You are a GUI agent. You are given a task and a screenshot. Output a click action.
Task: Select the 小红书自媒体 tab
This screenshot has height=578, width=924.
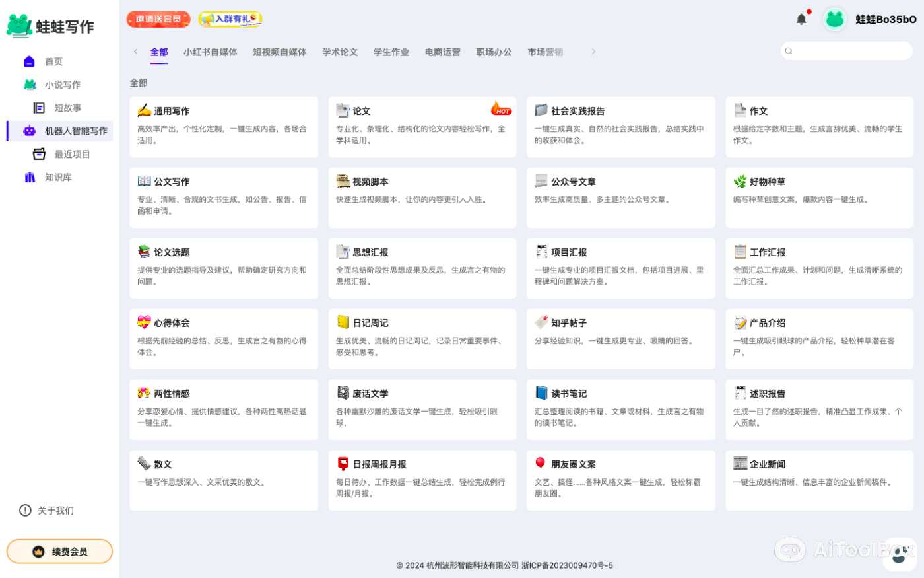point(210,52)
